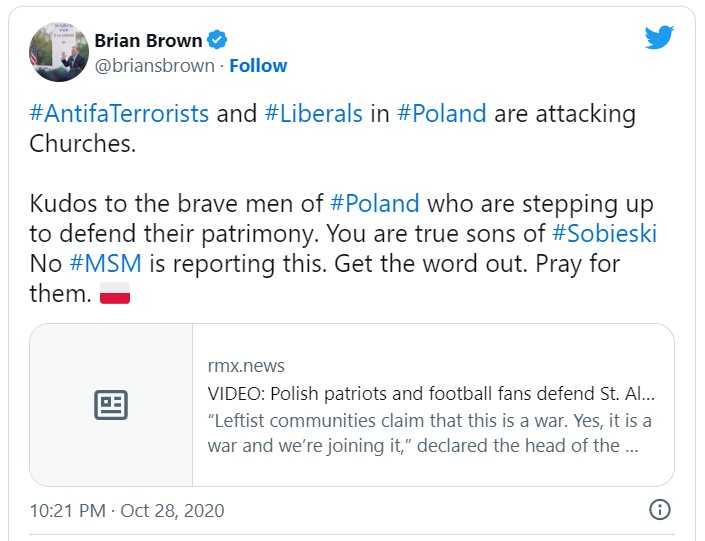Click the blue verified badge

(217, 40)
